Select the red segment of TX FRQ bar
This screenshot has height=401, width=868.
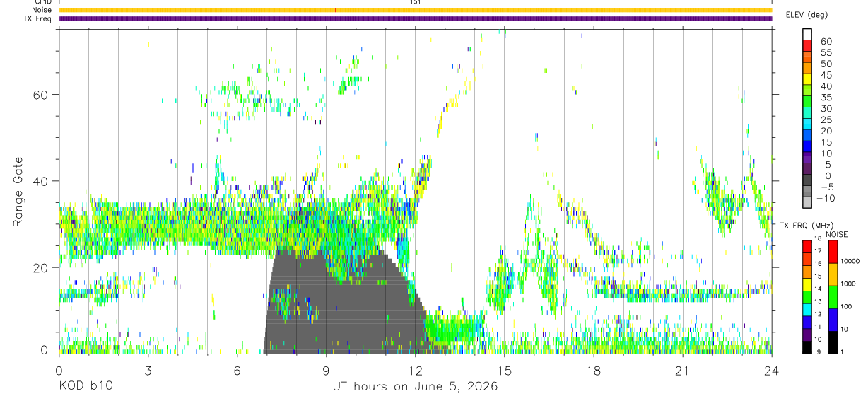807,246
